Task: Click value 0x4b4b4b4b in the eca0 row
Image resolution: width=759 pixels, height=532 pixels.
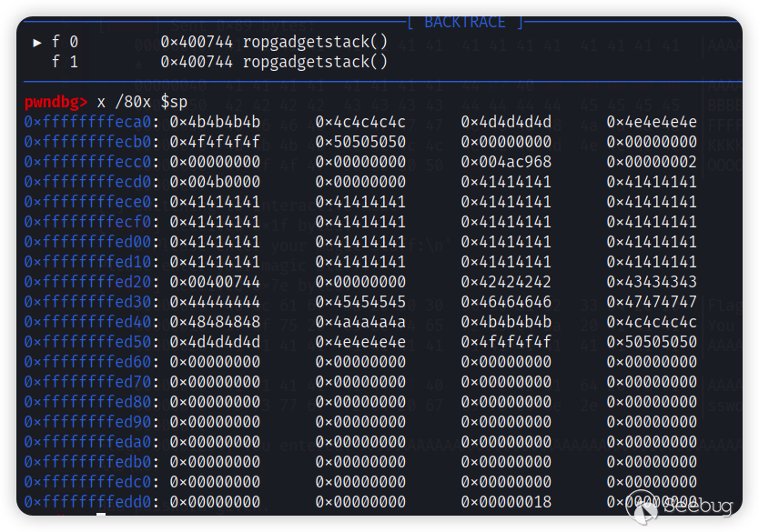Action: [215, 122]
